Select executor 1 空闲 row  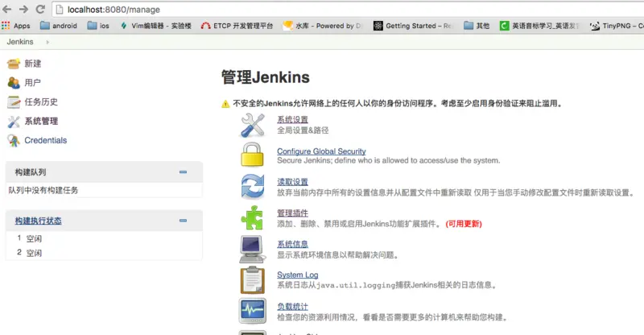[104, 238]
